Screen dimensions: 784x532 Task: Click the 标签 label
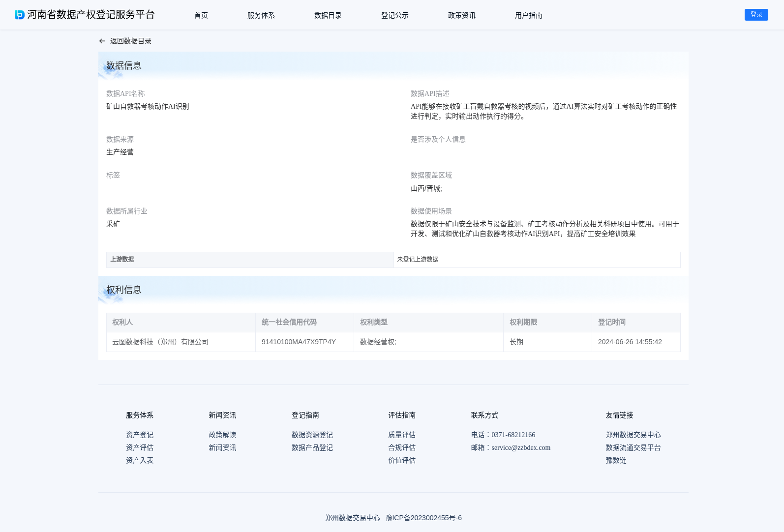[x=113, y=175]
